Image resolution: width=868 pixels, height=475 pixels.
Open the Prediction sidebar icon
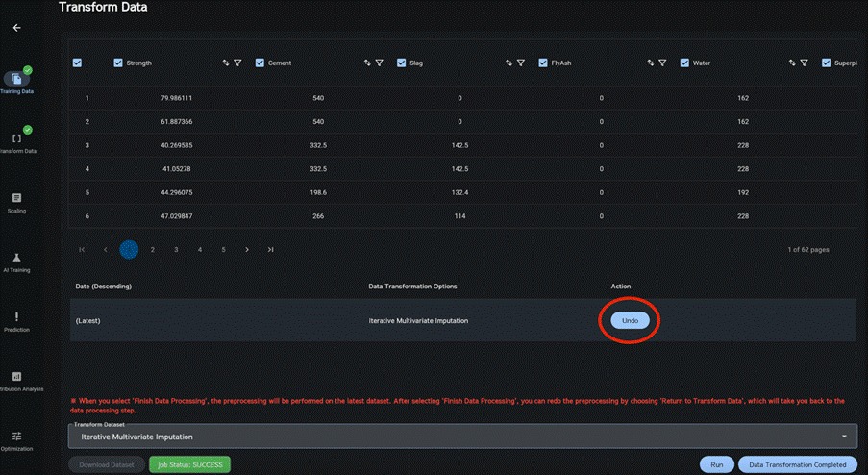point(16,317)
